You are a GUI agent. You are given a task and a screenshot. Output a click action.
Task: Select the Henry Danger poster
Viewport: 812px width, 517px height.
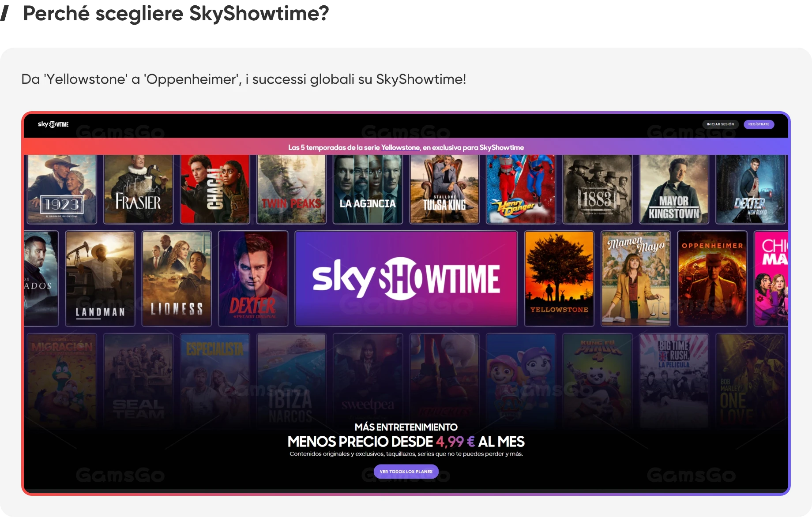[x=521, y=189]
